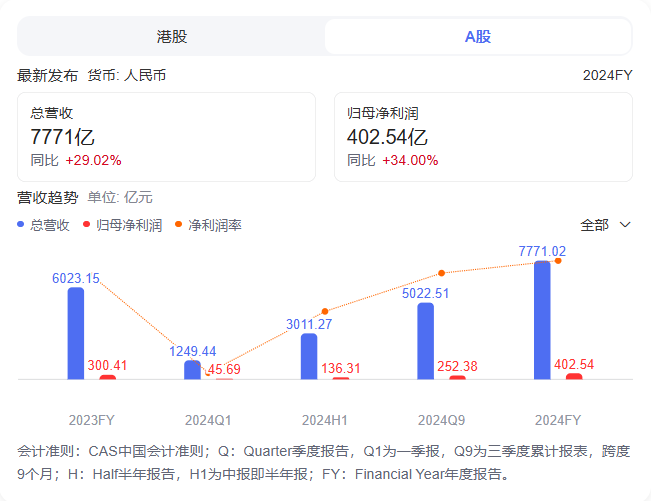Open the 全部 period dropdown
Viewport: 651px width, 501px height.
605,225
